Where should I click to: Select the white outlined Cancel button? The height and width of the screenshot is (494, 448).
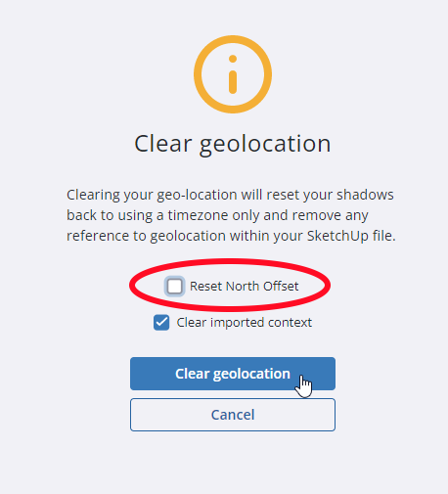coord(233,415)
